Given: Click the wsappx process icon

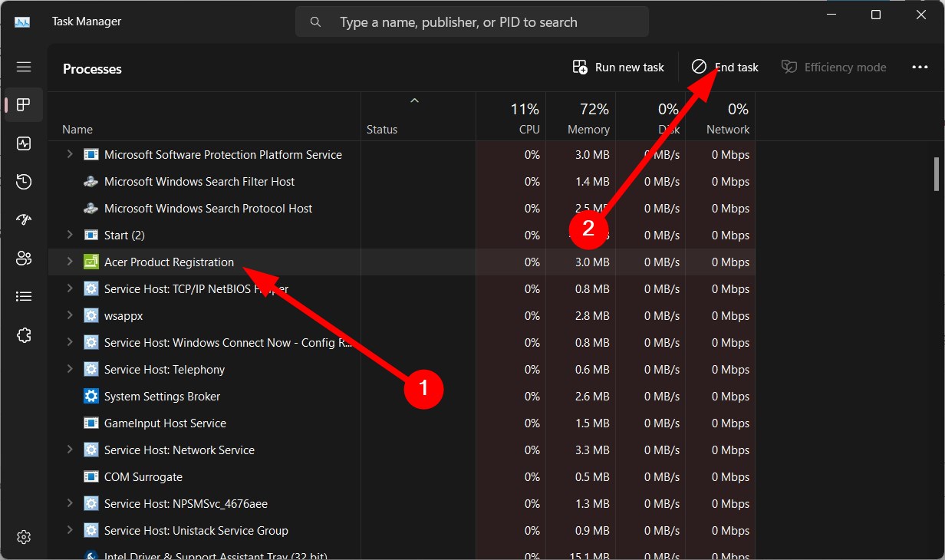Looking at the screenshot, I should pos(91,316).
